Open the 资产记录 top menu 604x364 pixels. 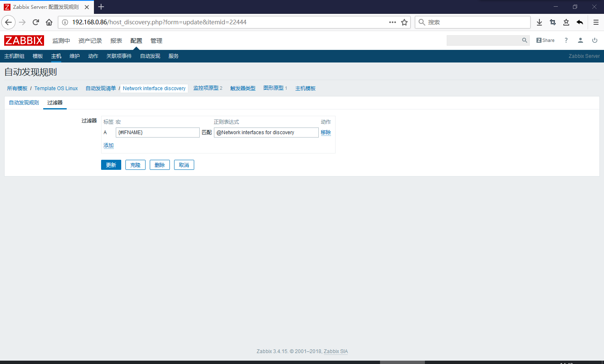pos(90,41)
